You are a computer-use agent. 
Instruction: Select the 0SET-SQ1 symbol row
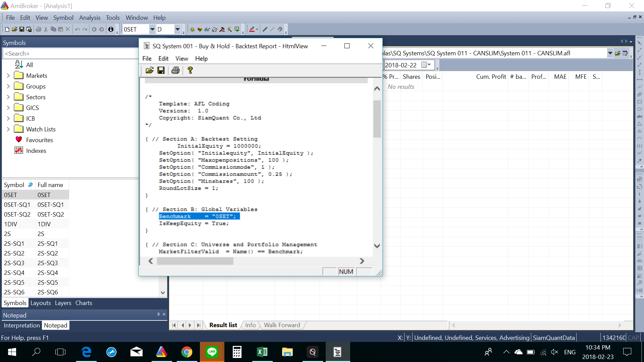pyautogui.click(x=17, y=205)
